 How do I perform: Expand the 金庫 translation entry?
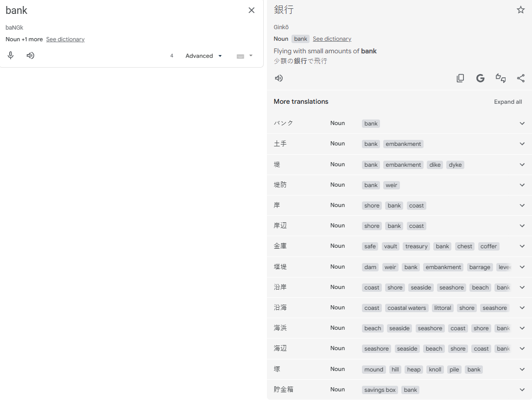pyautogui.click(x=522, y=246)
